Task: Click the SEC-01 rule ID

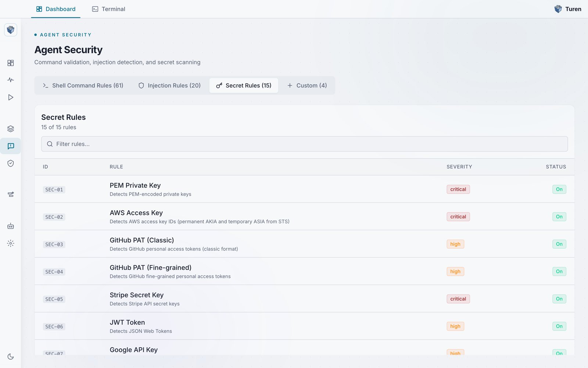Action: point(54,190)
